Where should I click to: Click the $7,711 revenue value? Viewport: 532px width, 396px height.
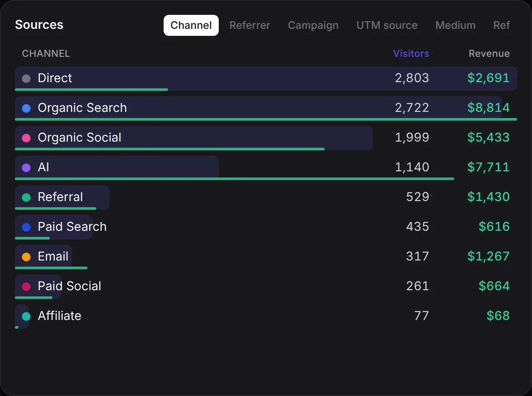coord(488,167)
